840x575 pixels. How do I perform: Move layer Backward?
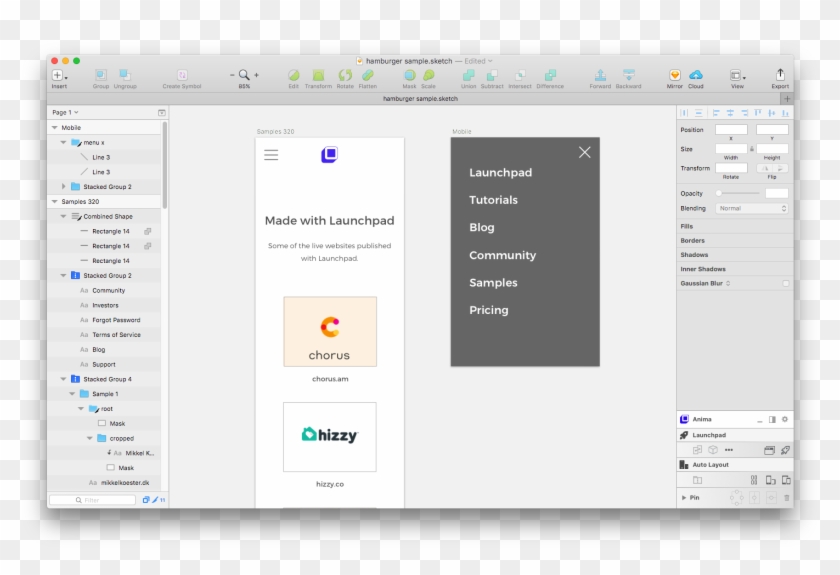tap(628, 75)
